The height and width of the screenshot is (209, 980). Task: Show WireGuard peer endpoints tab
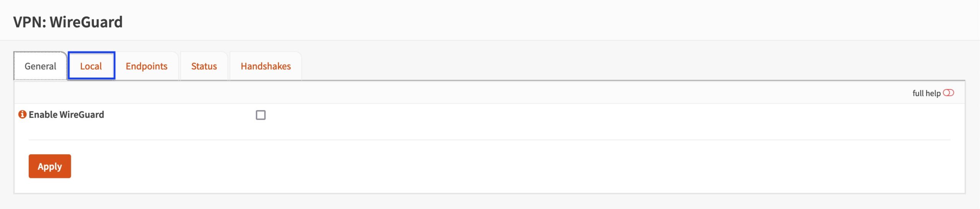click(147, 66)
